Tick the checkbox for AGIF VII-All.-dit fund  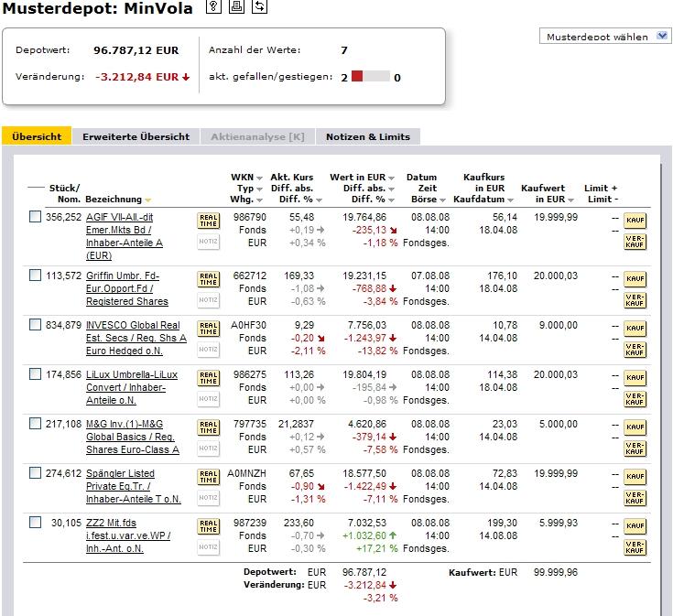(35, 217)
